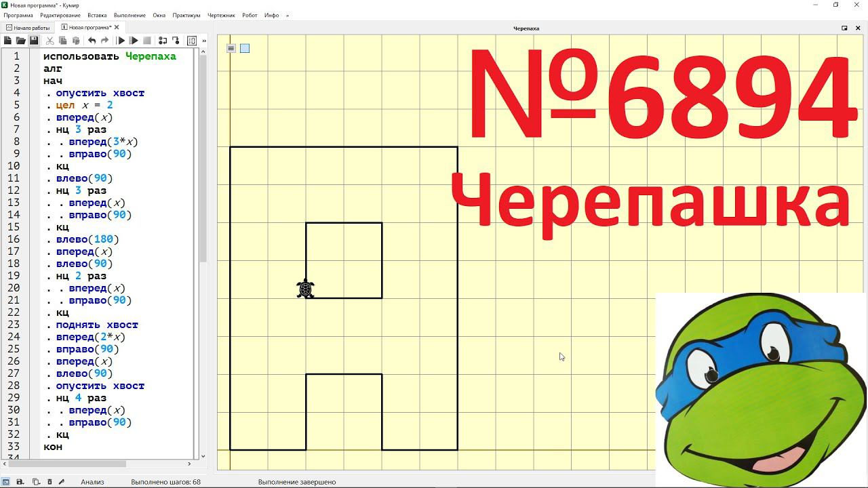Create a new program file
This screenshot has width=868, height=488.
(x=7, y=41)
